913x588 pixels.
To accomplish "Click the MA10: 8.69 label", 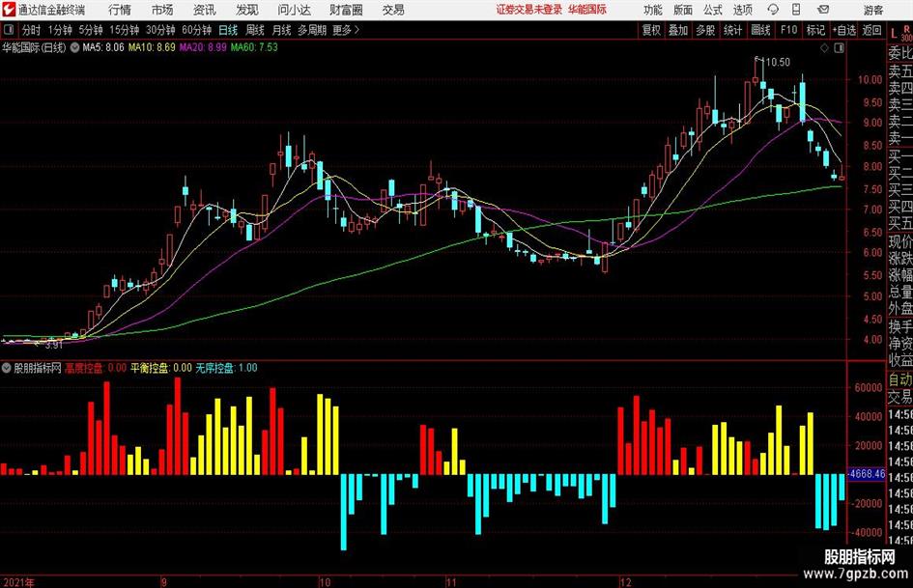I will point(152,47).
